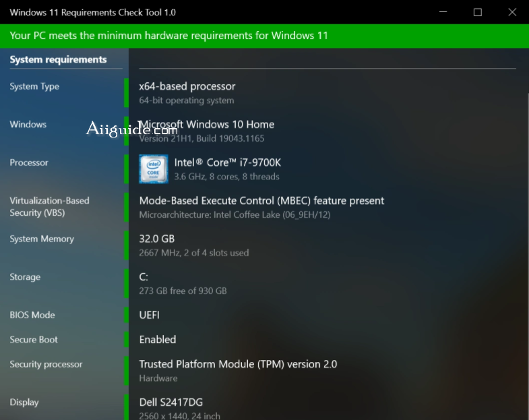Click the 'System Memory' label
This screenshot has width=529, height=420.
click(x=42, y=239)
